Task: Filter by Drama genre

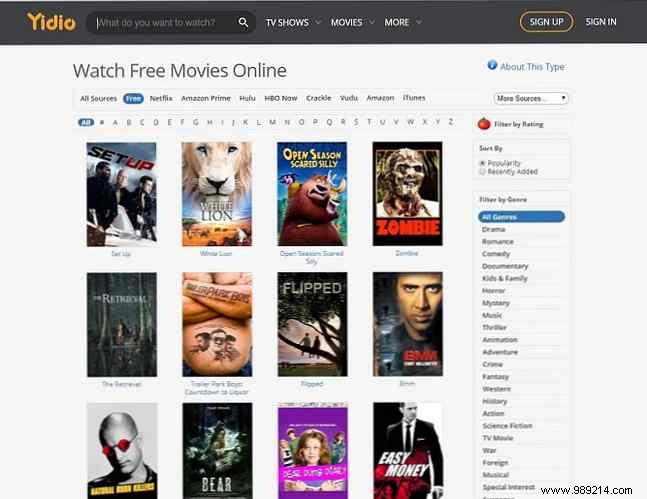Action: (494, 229)
